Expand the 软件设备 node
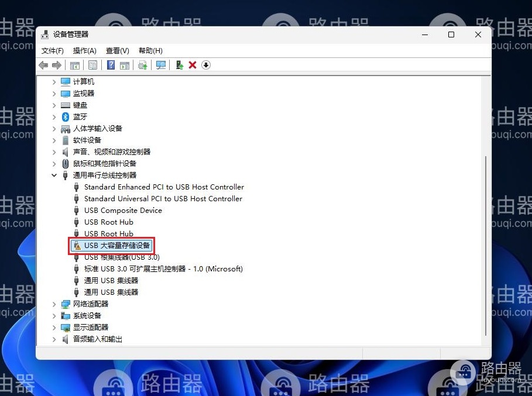The height and width of the screenshot is (396, 532). 54,140
